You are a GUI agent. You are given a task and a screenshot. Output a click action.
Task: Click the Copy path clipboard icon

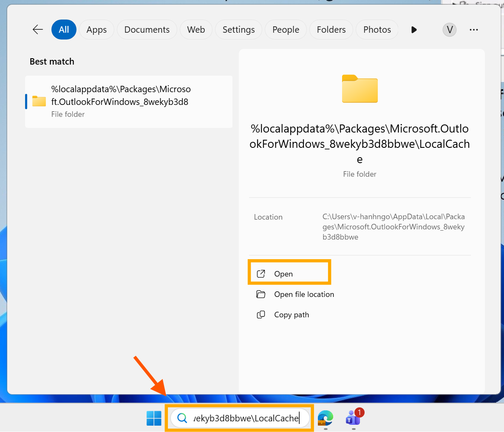tap(260, 315)
